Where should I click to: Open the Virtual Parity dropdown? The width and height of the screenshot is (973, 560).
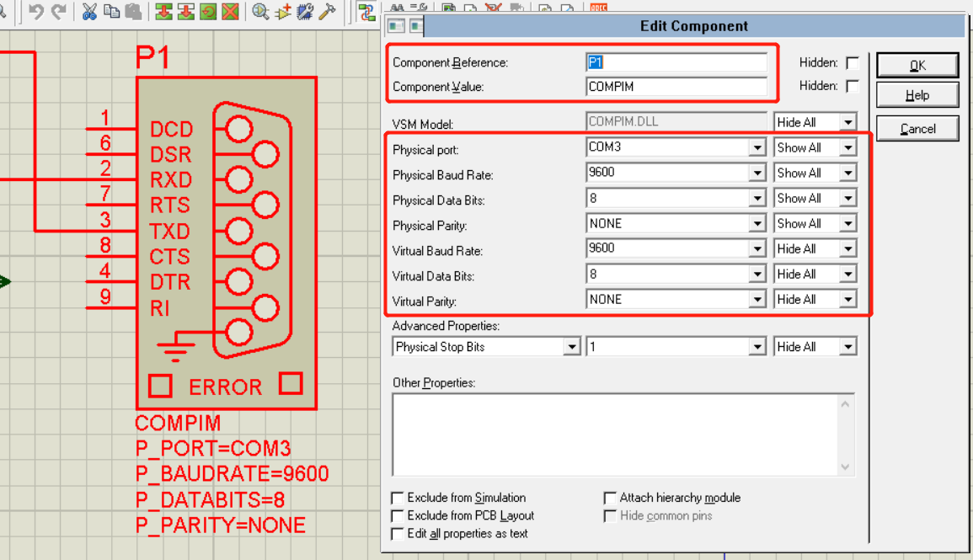point(757,300)
